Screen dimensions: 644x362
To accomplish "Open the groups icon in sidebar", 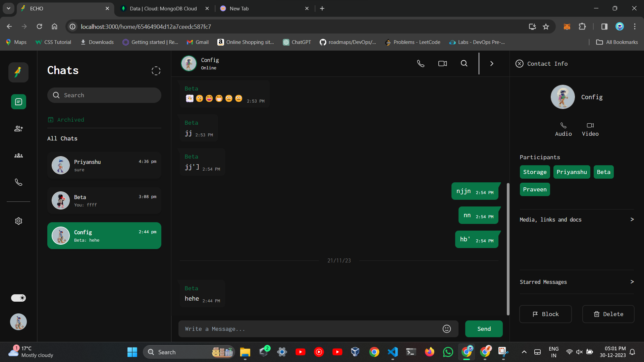I will point(18,156).
